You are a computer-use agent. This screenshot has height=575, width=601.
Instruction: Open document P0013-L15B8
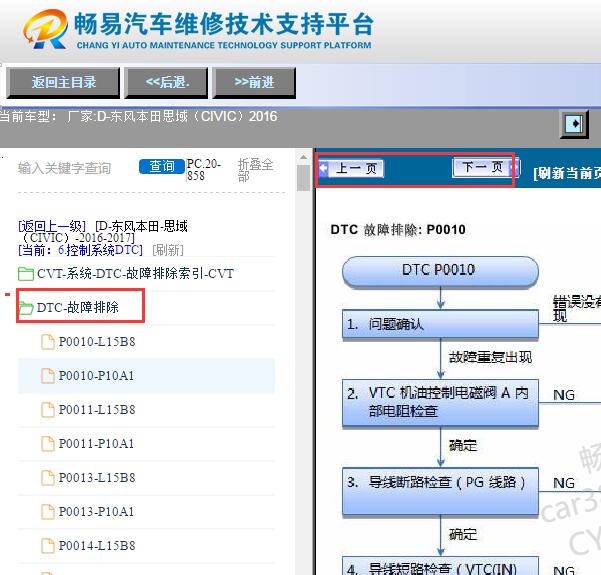[x=97, y=478]
